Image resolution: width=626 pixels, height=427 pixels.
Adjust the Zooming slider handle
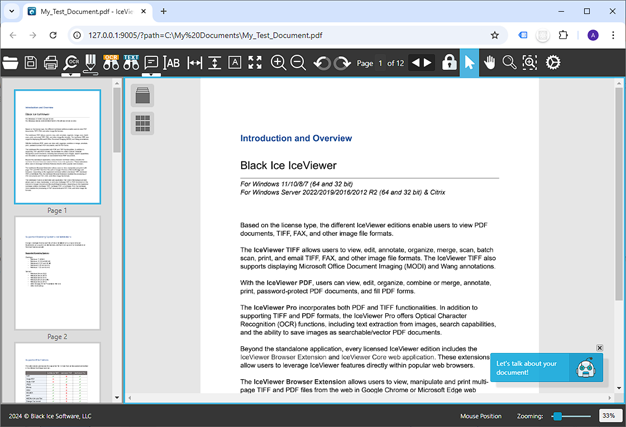point(558,416)
